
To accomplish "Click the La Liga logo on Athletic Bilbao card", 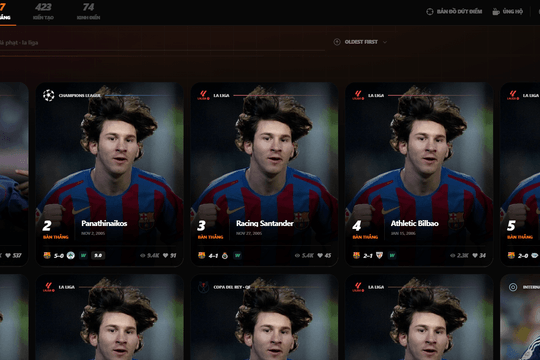I will (358, 95).
